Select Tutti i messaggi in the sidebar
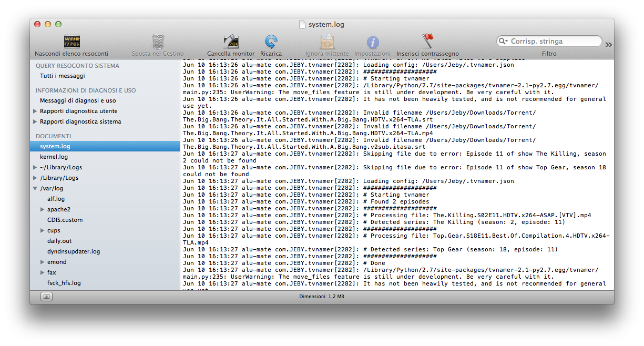This screenshot has width=644, height=346. pos(63,76)
